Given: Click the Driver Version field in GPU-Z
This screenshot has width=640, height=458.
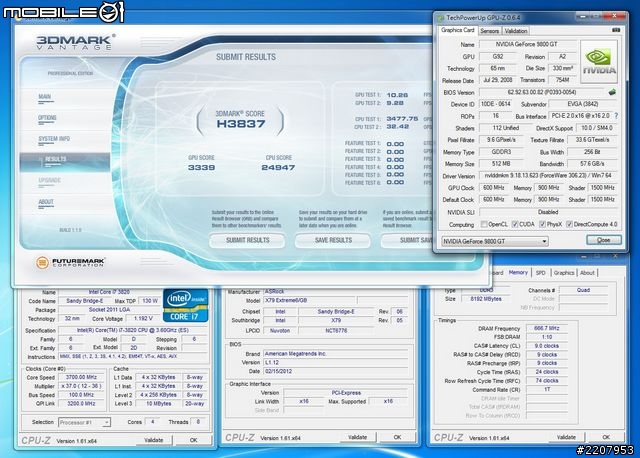Looking at the screenshot, I should [x=548, y=176].
